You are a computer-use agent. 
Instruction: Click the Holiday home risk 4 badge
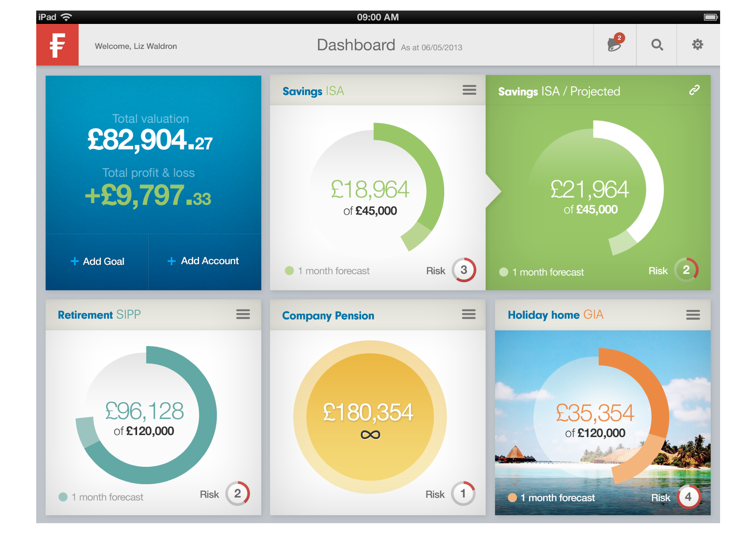pos(688,497)
